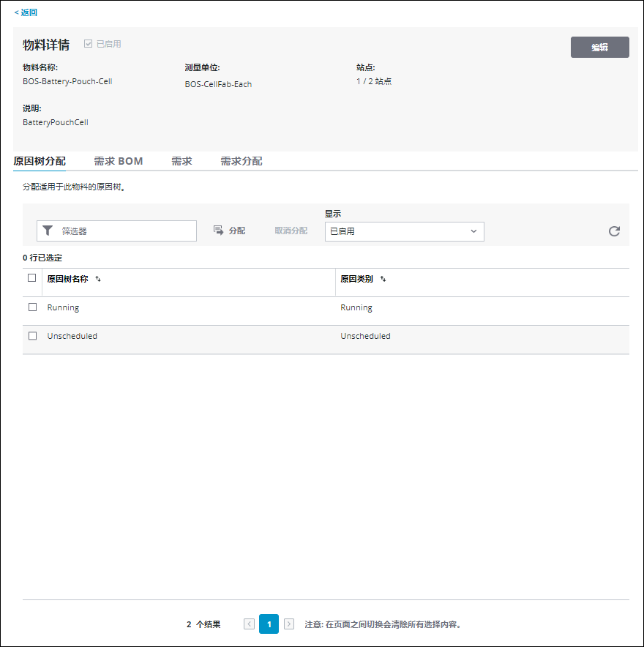Viewport: 644px width, 647px height.
Task: Click the Unscheduled reason tree name
Action: tap(72, 336)
